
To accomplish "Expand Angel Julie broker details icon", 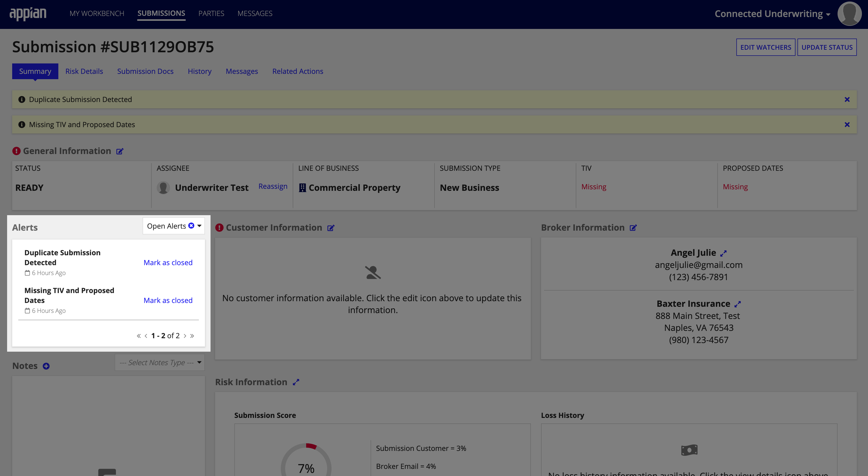I will (723, 253).
